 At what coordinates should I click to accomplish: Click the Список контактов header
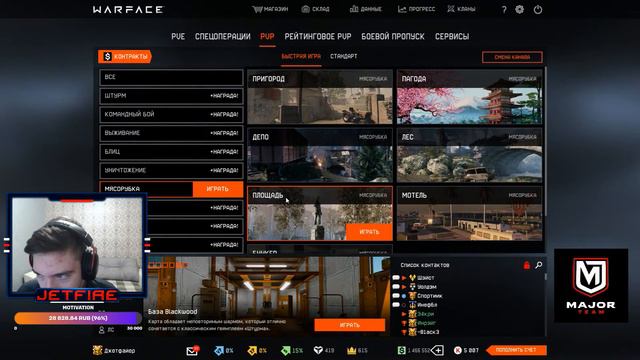tap(424, 265)
